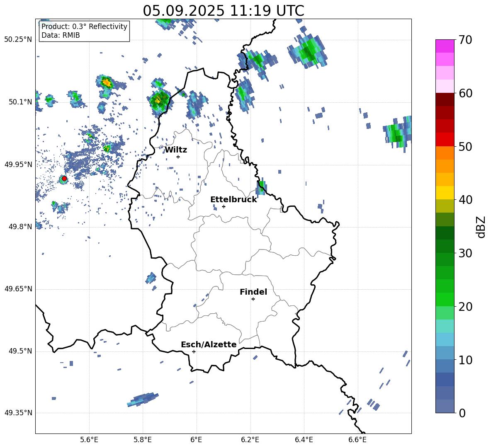Click the red radar site dot
Viewport: 491px width, 448px height.
click(x=64, y=179)
